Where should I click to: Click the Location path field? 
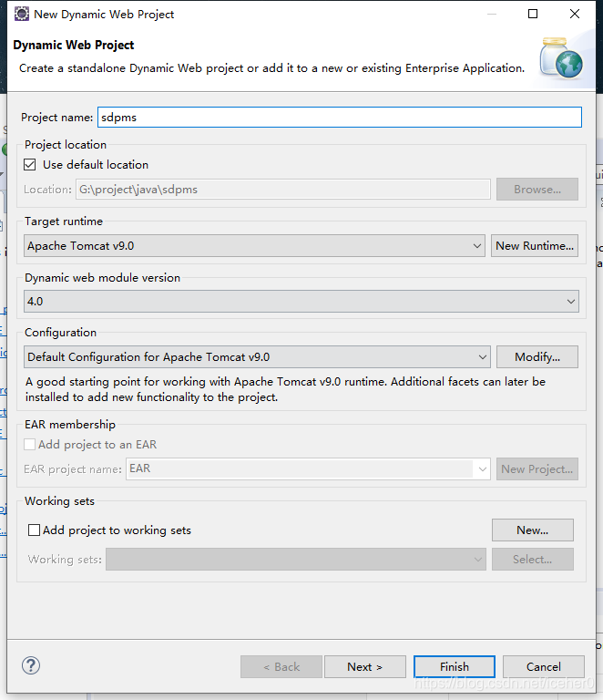(283, 190)
